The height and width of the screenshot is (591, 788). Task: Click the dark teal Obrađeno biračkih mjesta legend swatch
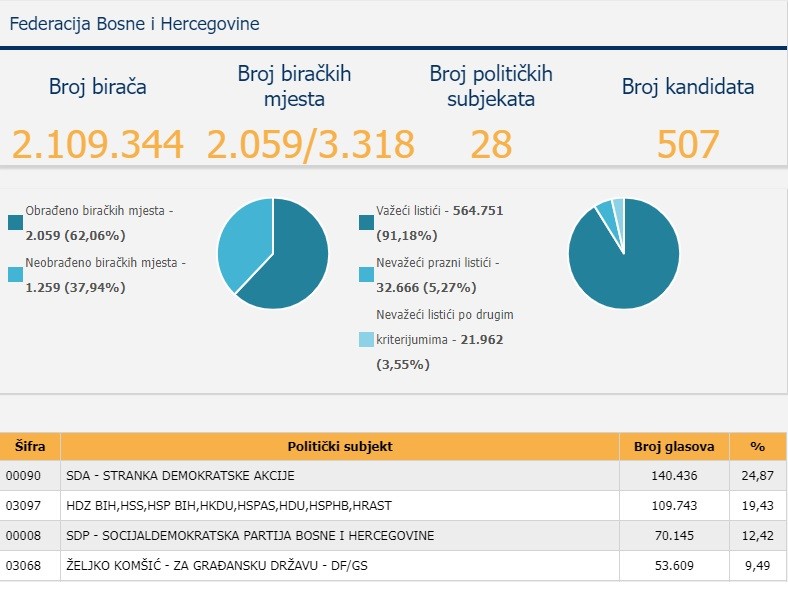(14, 223)
